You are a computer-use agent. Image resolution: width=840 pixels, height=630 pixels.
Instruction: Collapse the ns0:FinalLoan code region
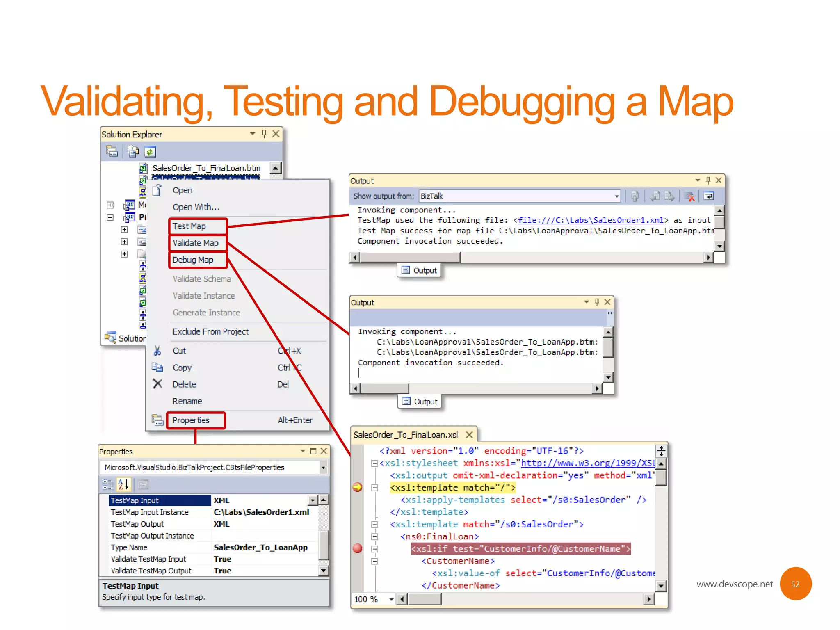click(374, 536)
